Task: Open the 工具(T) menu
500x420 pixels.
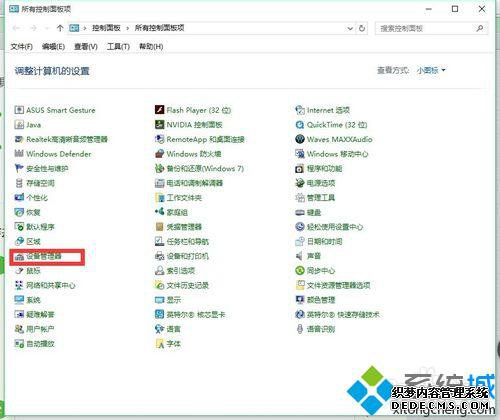Action: (x=118, y=46)
